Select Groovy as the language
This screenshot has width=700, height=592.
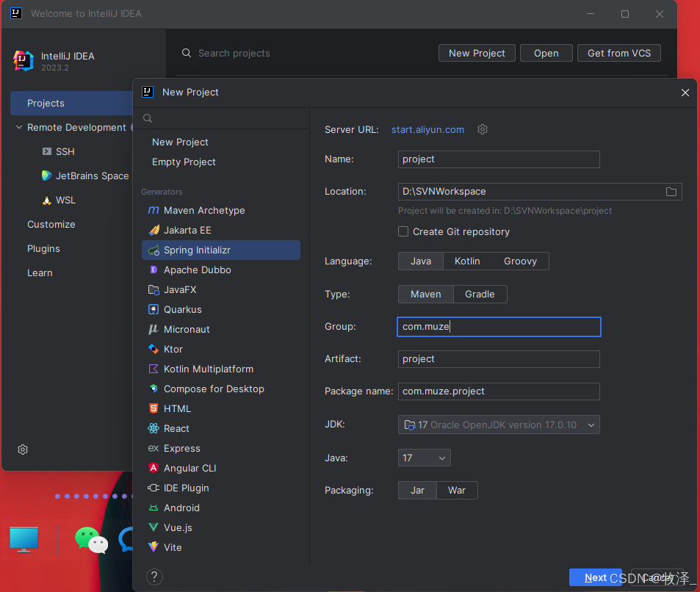[520, 261]
